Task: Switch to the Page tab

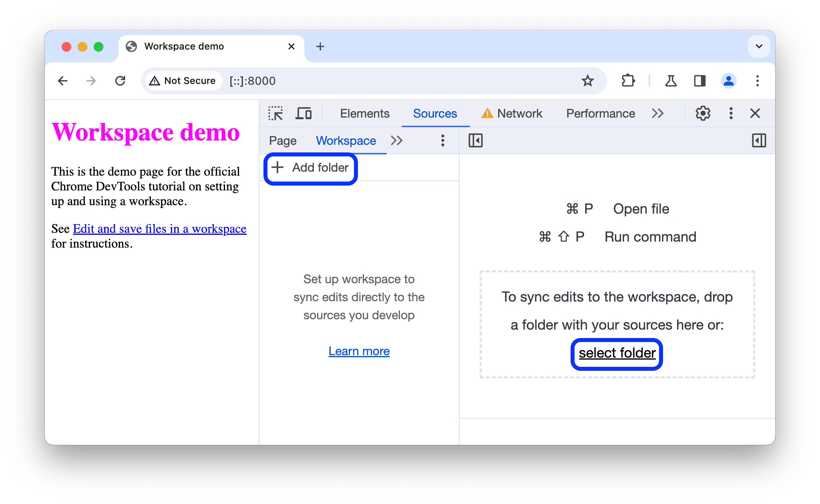Action: click(283, 140)
